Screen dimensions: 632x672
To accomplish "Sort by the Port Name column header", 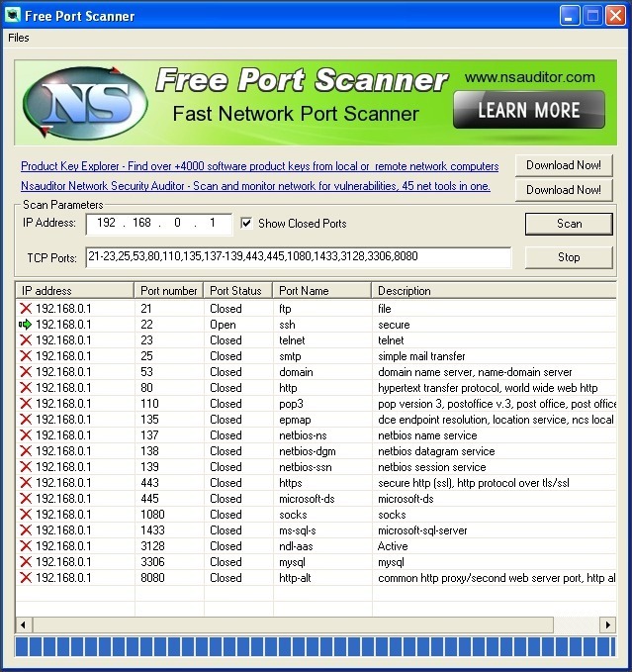I will [321, 291].
